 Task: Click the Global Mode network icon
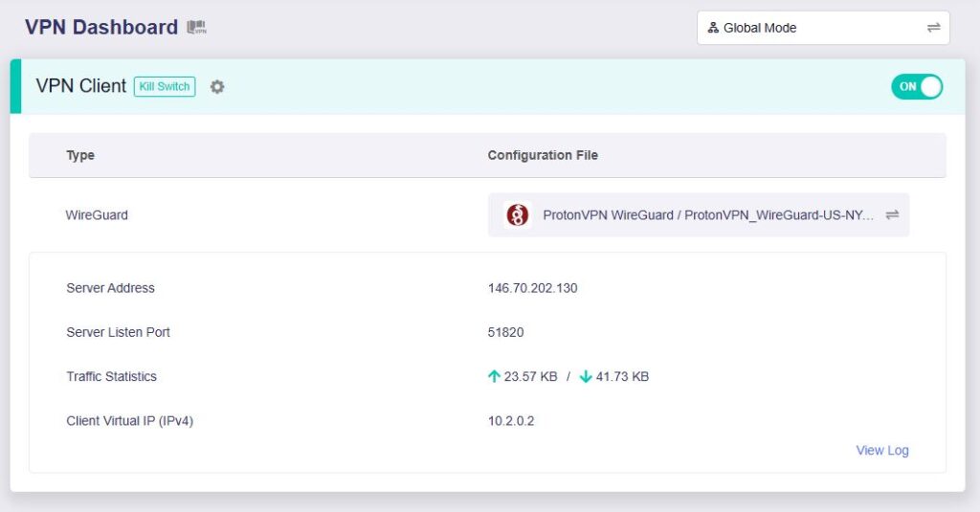pyautogui.click(x=713, y=28)
